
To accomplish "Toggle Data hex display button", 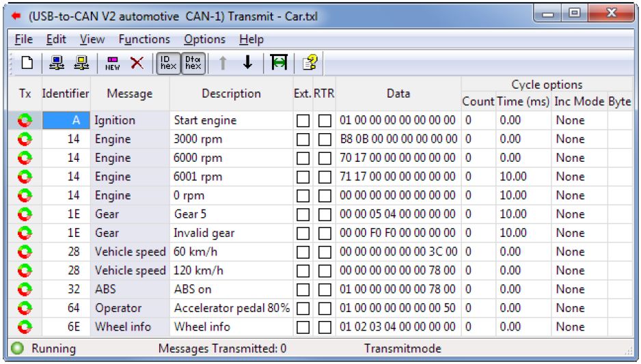I will [x=193, y=63].
